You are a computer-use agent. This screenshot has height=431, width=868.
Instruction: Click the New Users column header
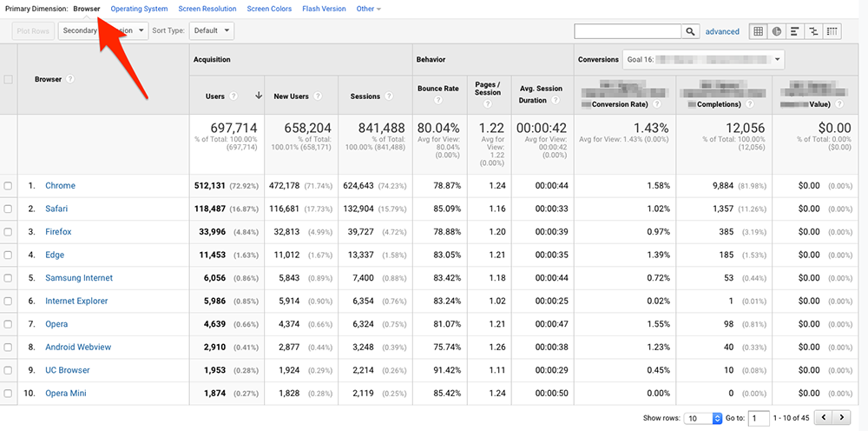[x=291, y=96]
